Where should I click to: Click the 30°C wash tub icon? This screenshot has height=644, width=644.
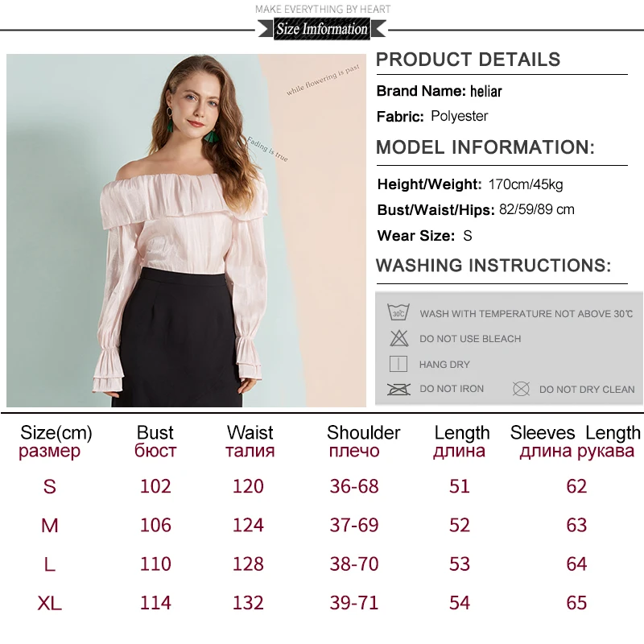[398, 312]
